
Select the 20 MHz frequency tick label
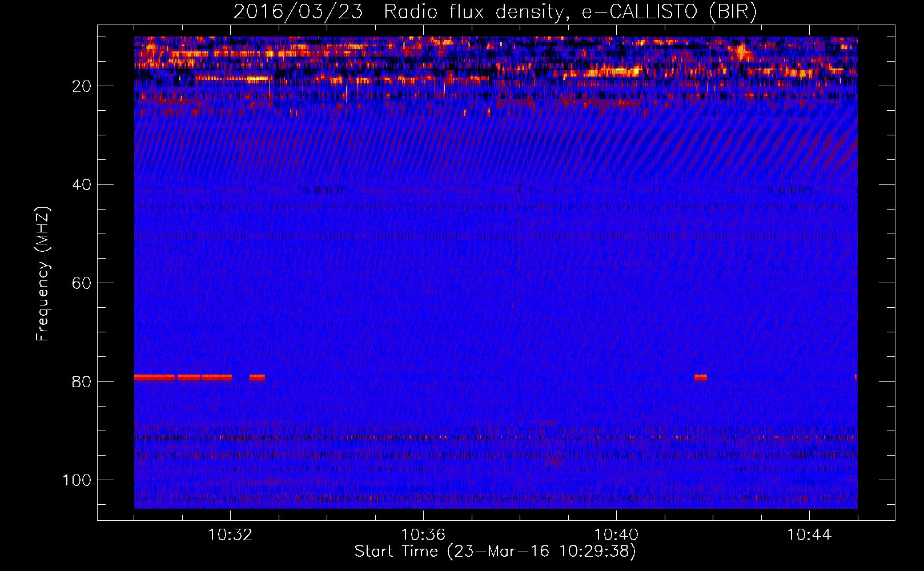click(82, 86)
